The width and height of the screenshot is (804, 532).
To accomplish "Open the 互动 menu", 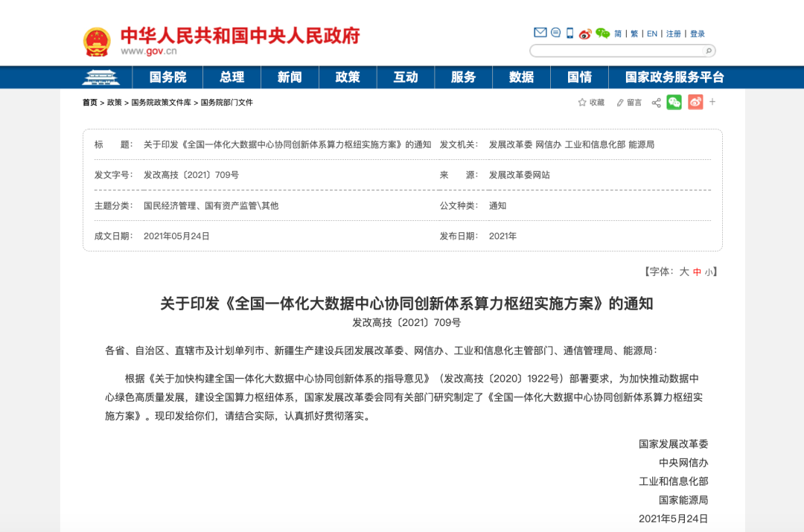I will pyautogui.click(x=406, y=77).
